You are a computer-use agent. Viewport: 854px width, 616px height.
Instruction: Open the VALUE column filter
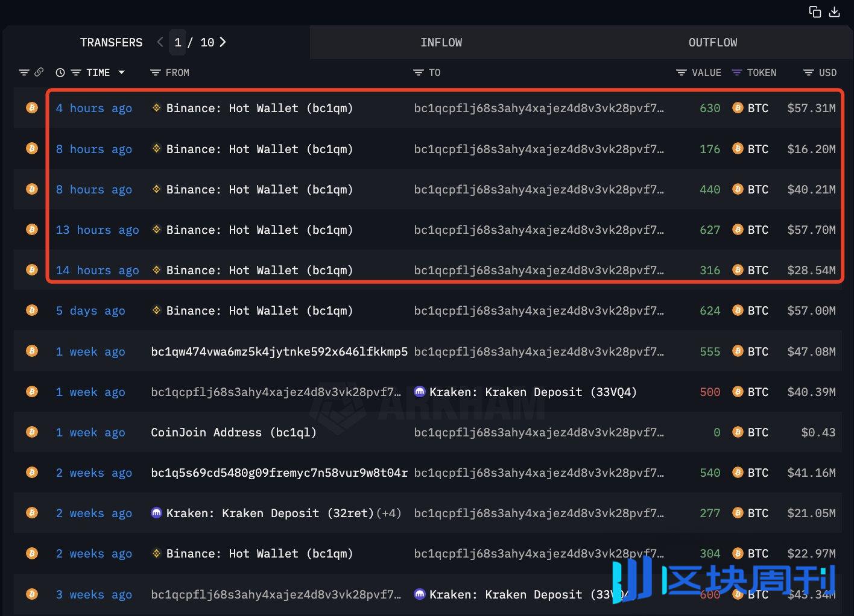682,73
